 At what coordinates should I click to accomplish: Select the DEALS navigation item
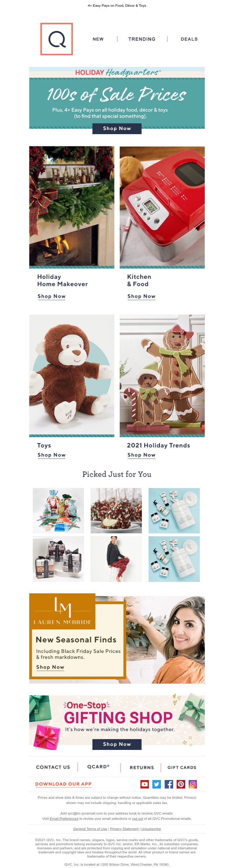[189, 39]
